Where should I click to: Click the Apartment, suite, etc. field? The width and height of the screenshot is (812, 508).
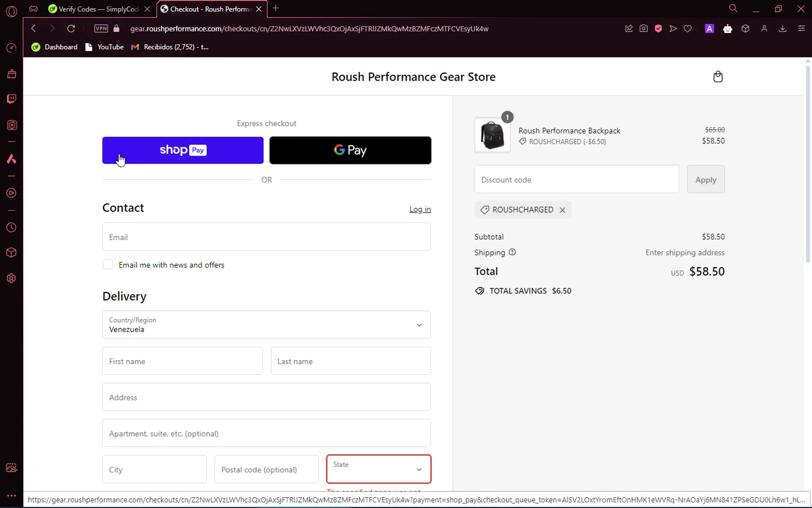click(x=266, y=433)
